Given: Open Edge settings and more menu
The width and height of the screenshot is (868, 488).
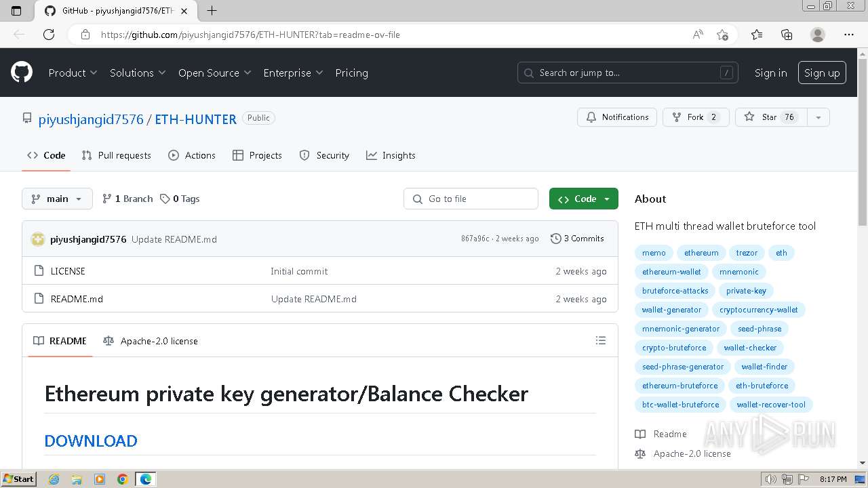Looking at the screenshot, I should click(849, 35).
